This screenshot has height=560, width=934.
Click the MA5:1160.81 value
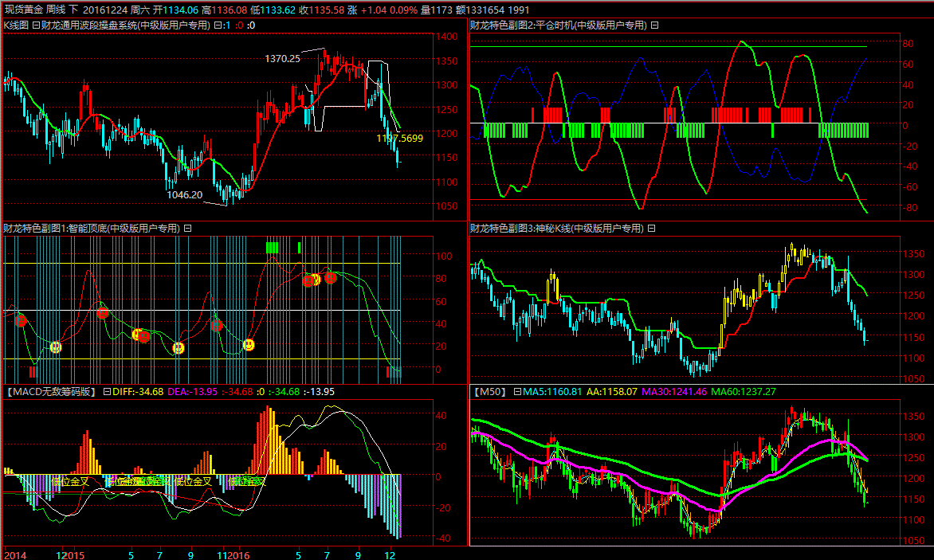[552, 392]
